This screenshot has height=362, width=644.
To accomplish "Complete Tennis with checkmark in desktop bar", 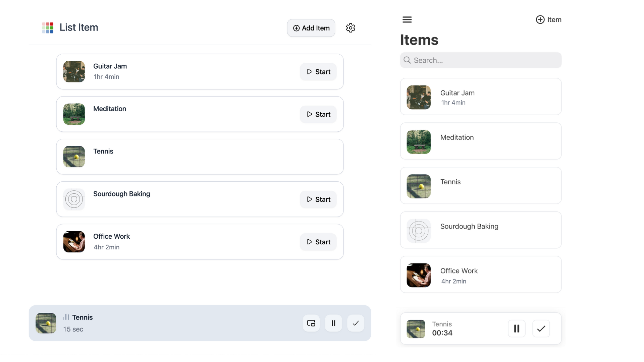I will pos(356,323).
